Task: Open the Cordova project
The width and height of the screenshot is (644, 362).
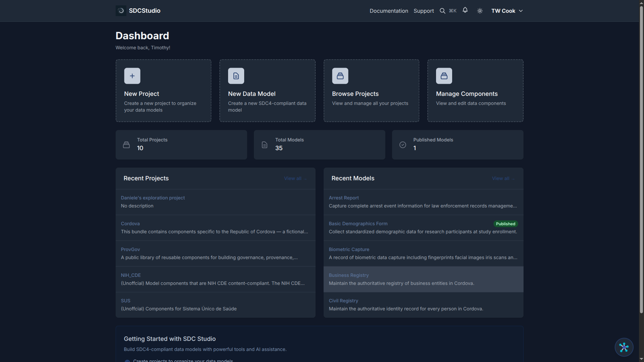Action: (130, 224)
